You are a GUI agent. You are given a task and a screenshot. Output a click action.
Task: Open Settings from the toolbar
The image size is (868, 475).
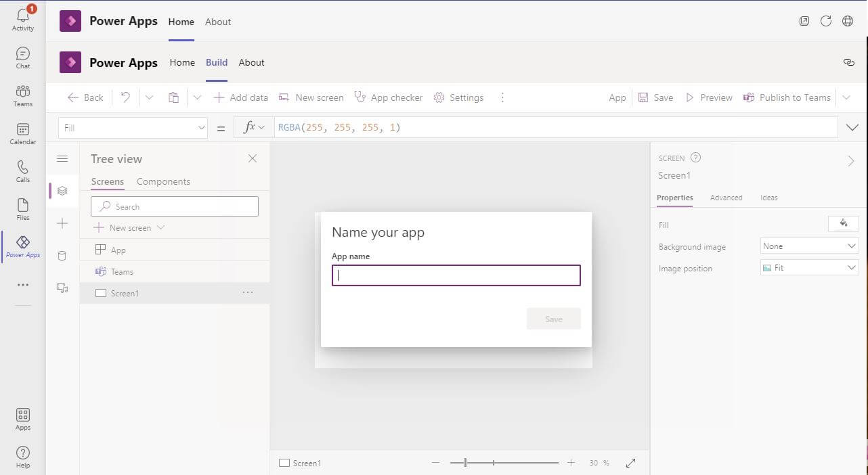pyautogui.click(x=459, y=97)
